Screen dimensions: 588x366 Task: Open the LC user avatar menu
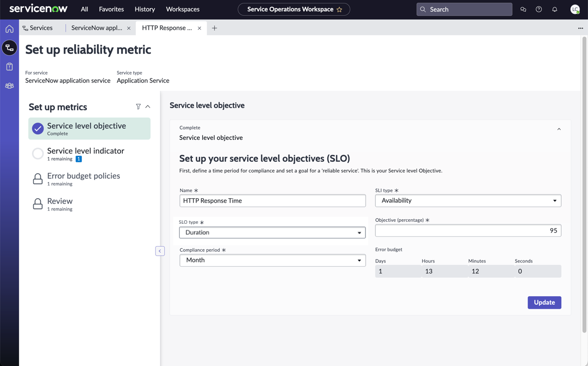(x=575, y=9)
